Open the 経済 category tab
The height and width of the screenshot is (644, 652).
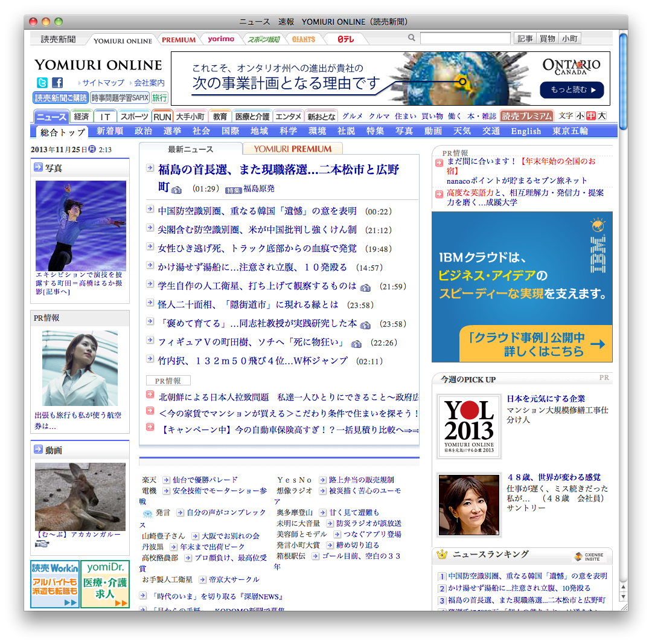(x=81, y=117)
